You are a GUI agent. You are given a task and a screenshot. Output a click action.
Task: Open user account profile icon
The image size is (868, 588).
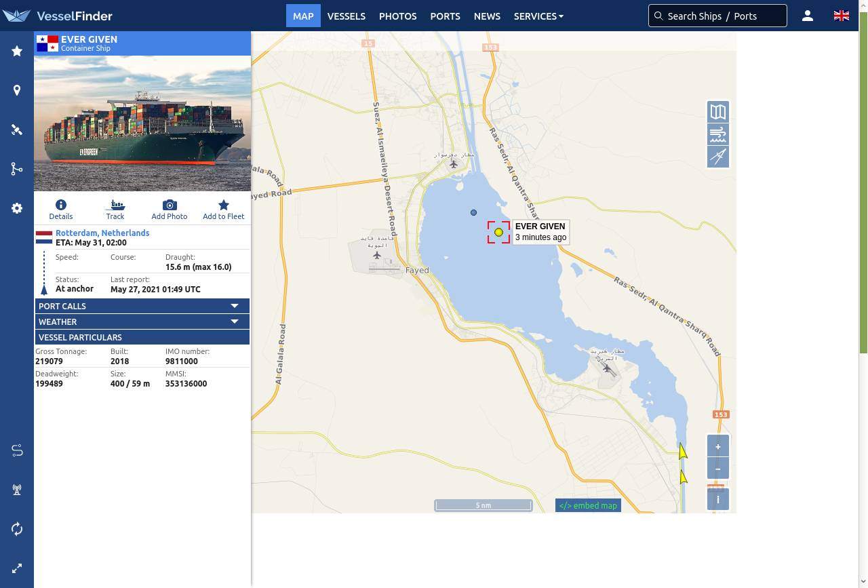point(807,16)
